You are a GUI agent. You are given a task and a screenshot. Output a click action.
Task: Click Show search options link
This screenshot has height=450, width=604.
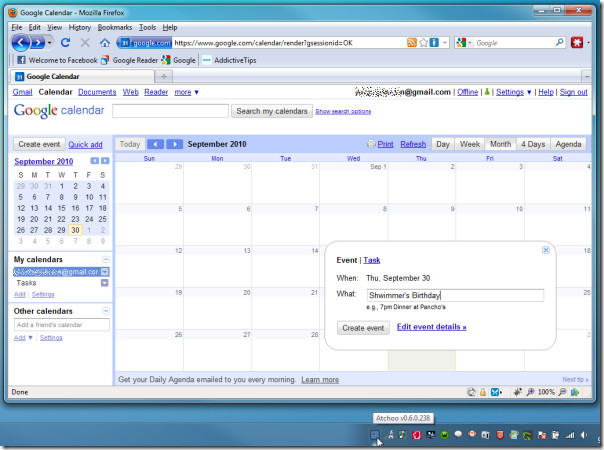click(343, 111)
